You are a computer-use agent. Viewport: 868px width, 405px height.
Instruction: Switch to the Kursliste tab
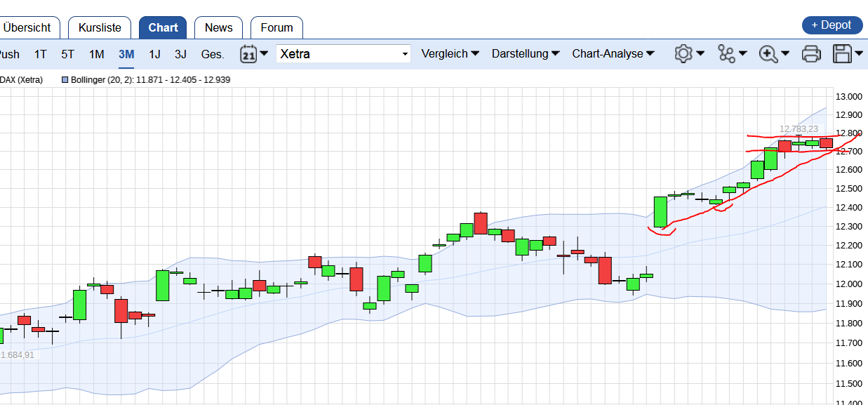[x=100, y=27]
